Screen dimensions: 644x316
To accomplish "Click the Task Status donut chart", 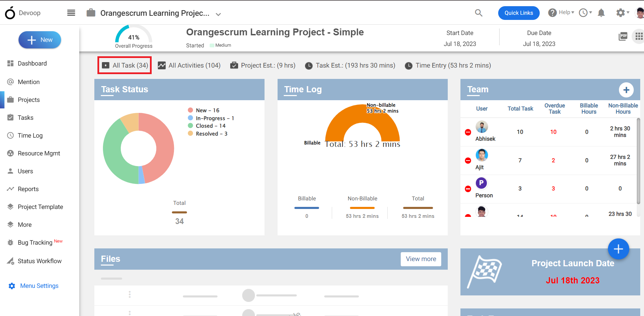I will pos(139,149).
